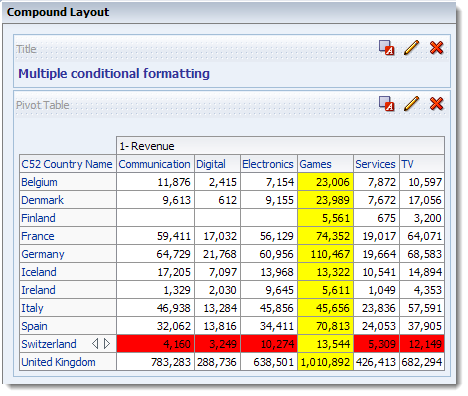
Task: Select the Communication column header
Action: point(154,164)
